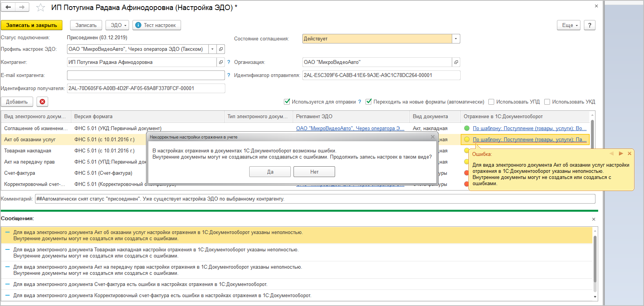The width and height of the screenshot is (644, 306).
Task: Click Идентификатор получателя input field
Action: pyautogui.click(x=146, y=88)
